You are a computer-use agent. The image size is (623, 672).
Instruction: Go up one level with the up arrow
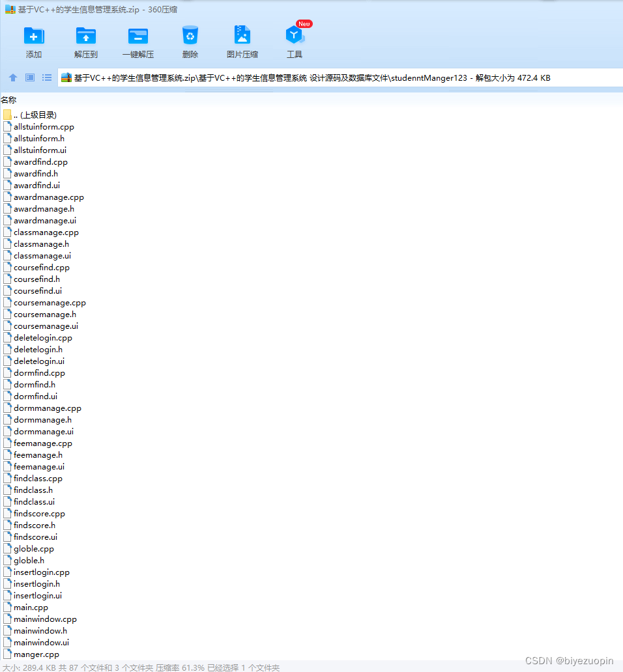(x=13, y=77)
